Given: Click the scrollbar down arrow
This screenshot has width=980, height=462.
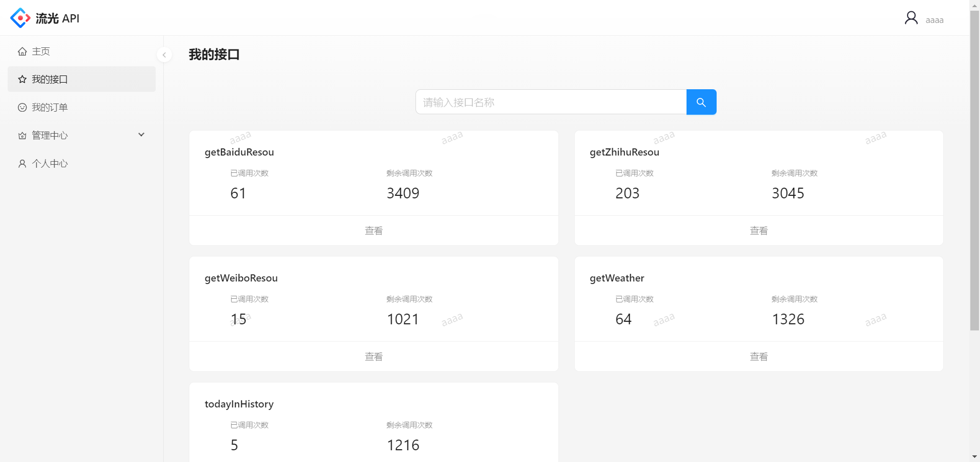Looking at the screenshot, I should (974, 456).
